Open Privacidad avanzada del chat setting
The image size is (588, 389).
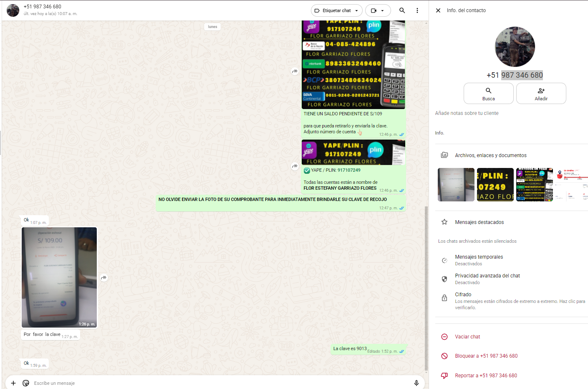[x=487, y=279]
